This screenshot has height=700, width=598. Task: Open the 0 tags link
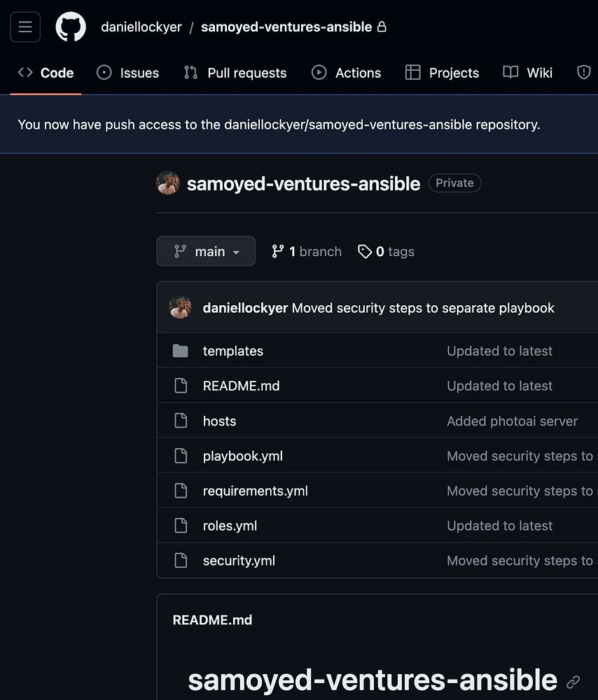386,251
